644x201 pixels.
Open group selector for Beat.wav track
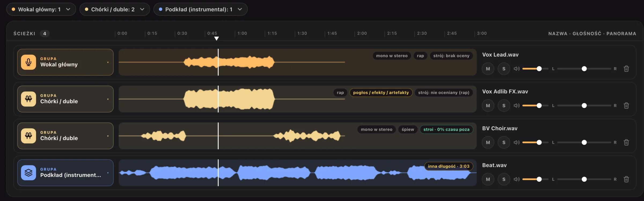tap(65, 173)
